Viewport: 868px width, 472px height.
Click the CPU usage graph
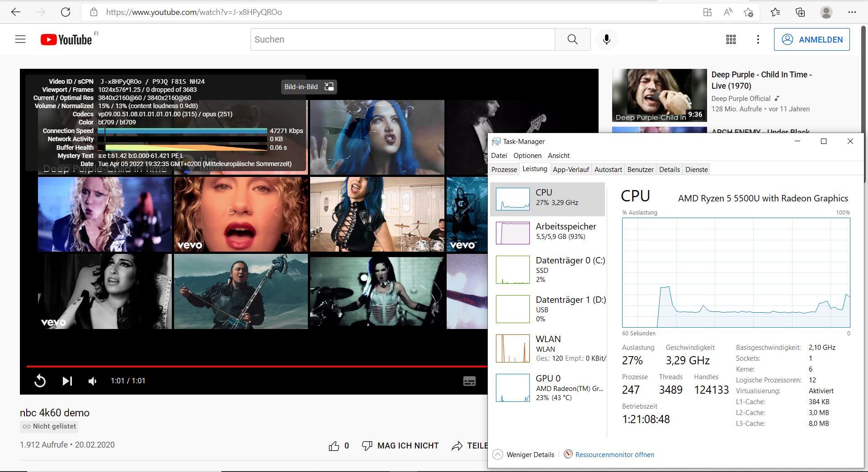pyautogui.click(x=736, y=272)
